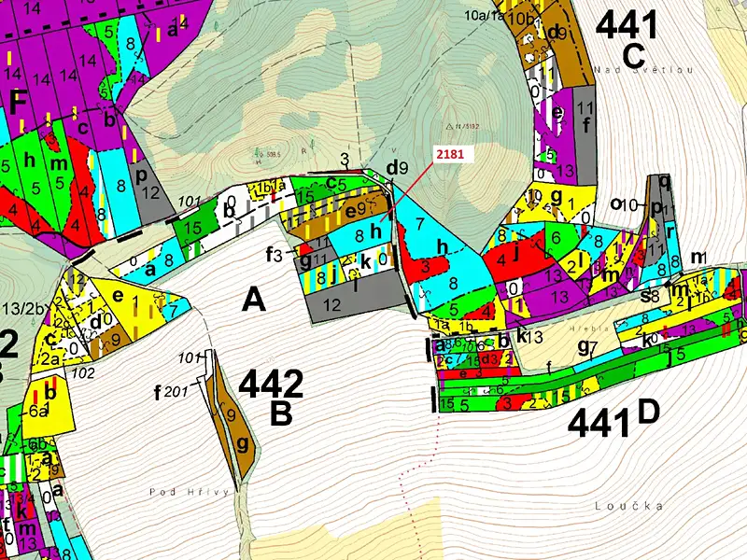Click the 'f3' stand label
The height and width of the screenshot is (560, 747).
(x=274, y=255)
